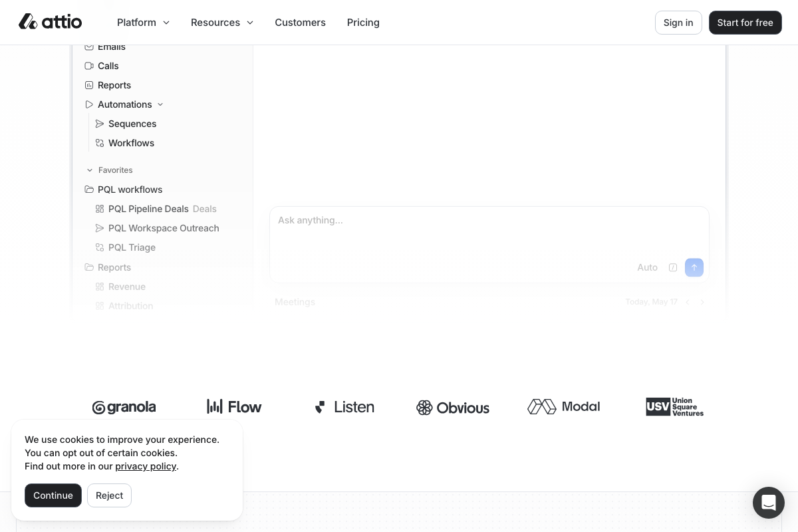Image resolution: width=798 pixels, height=532 pixels.
Task: Click in the Ask anything field
Action: tap(489, 245)
